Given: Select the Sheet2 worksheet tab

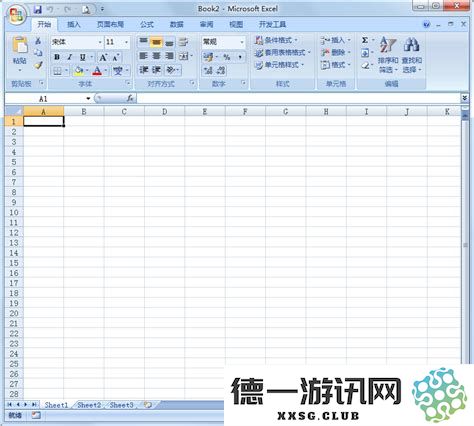Looking at the screenshot, I should pyautogui.click(x=89, y=405).
